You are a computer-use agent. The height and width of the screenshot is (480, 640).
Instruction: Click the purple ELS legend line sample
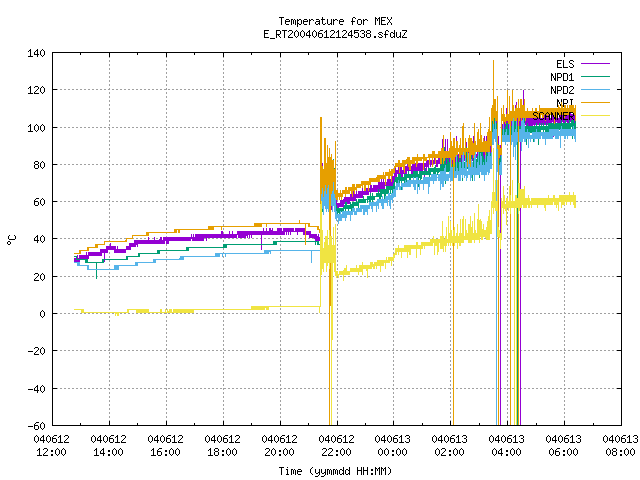click(595, 64)
